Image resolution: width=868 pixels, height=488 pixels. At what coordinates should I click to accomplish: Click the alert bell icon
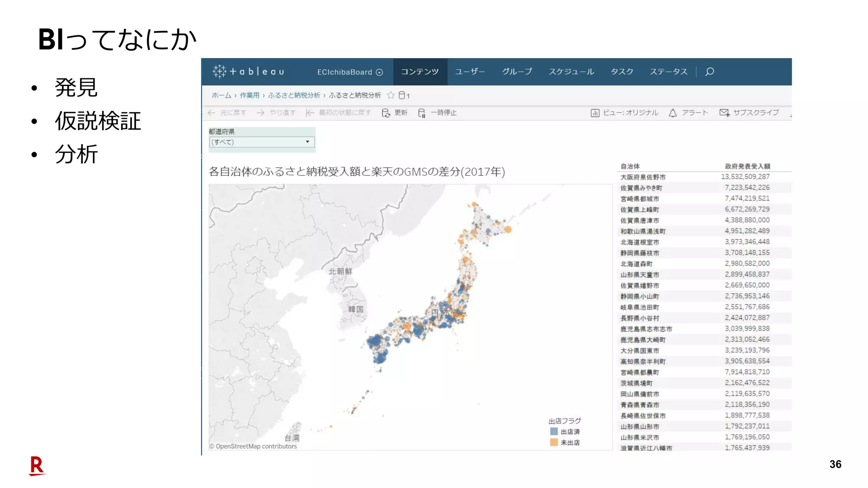point(673,113)
